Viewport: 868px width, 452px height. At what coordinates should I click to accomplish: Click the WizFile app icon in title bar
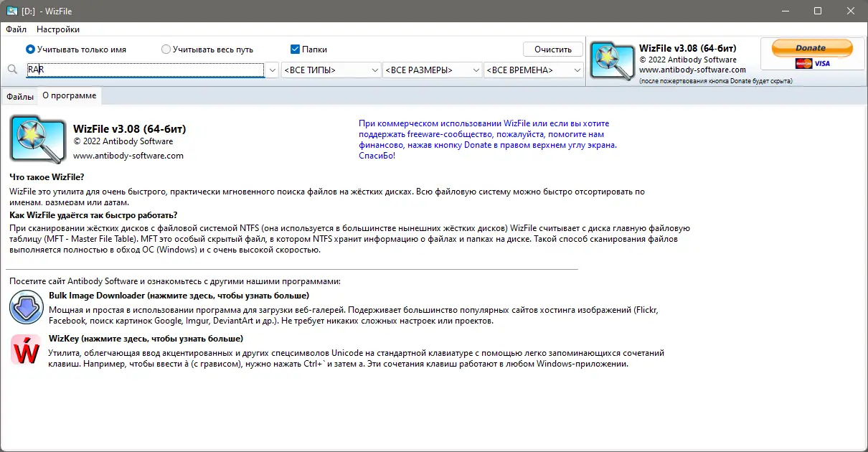(12, 11)
